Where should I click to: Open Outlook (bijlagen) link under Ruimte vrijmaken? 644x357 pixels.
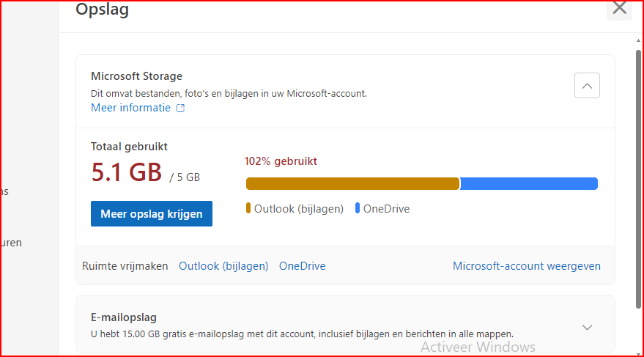(223, 266)
